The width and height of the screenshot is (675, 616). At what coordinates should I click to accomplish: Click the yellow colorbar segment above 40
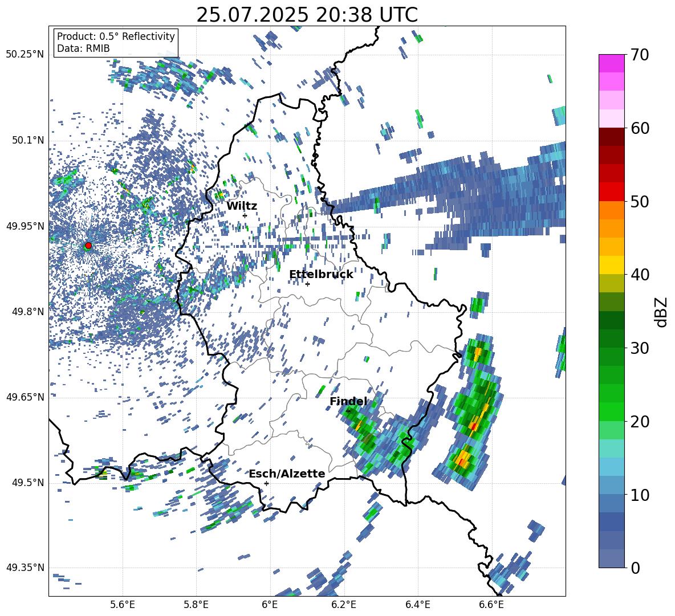coord(611,265)
